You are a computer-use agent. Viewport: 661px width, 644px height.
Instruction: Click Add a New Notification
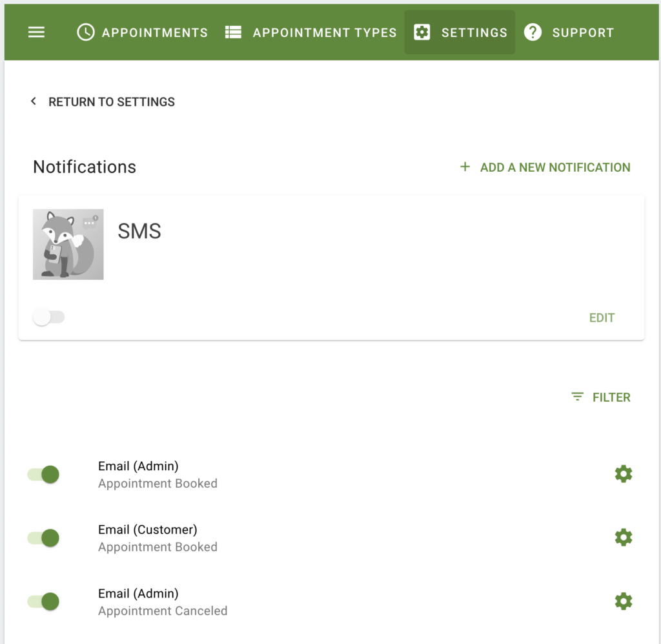click(545, 167)
